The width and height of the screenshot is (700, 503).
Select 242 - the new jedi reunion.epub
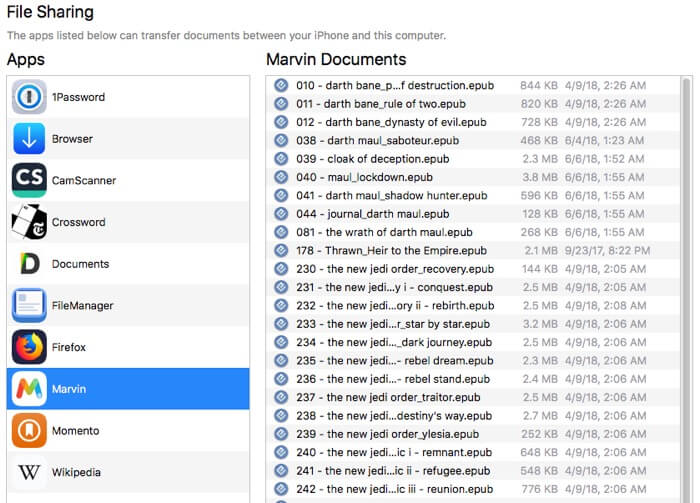(x=393, y=489)
